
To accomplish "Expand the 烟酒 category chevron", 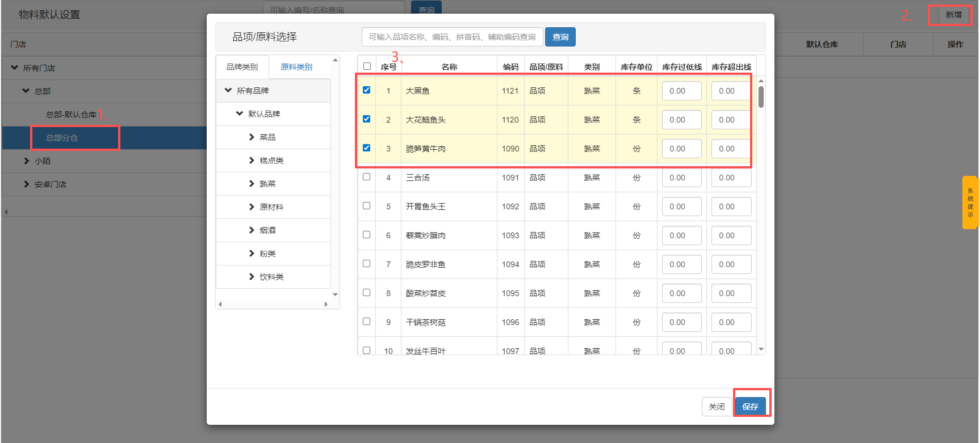I will 252,230.
